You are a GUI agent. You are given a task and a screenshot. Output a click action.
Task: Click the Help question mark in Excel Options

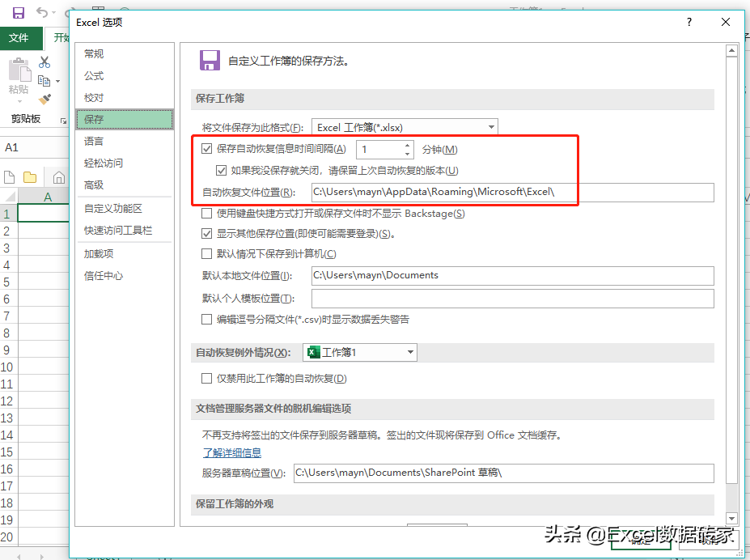point(689,22)
